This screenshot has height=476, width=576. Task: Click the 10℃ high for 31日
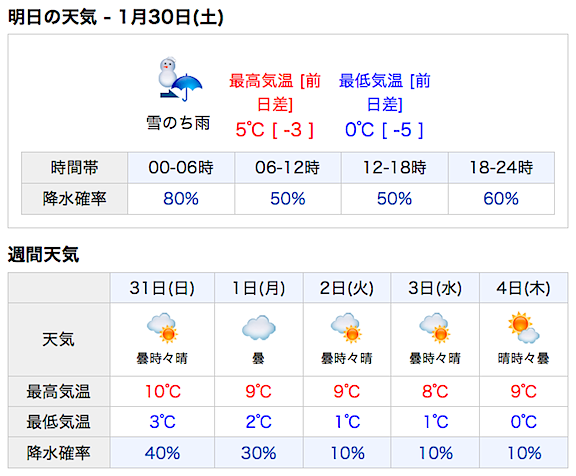(x=163, y=392)
